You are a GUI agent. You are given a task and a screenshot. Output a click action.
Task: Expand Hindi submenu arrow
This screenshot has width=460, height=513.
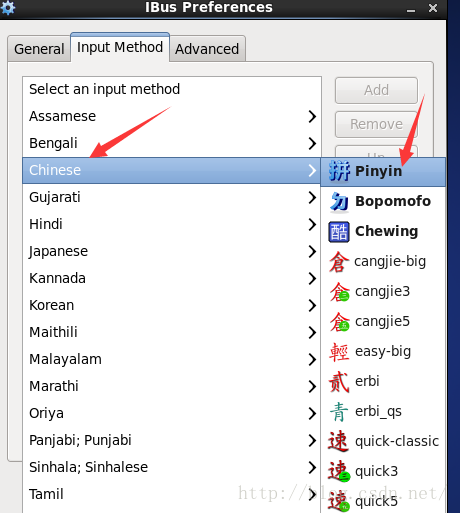[x=312, y=224]
